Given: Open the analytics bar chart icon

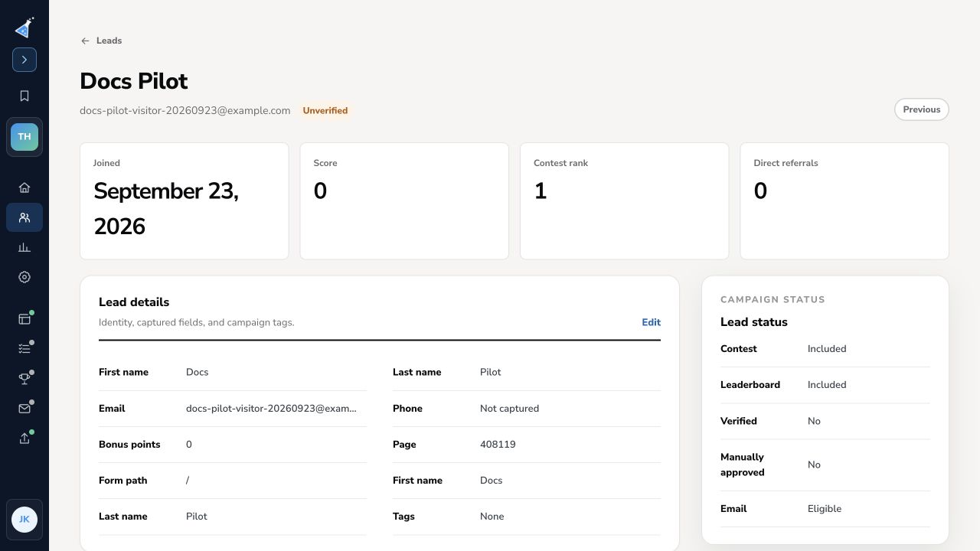Looking at the screenshot, I should pyautogui.click(x=24, y=247).
